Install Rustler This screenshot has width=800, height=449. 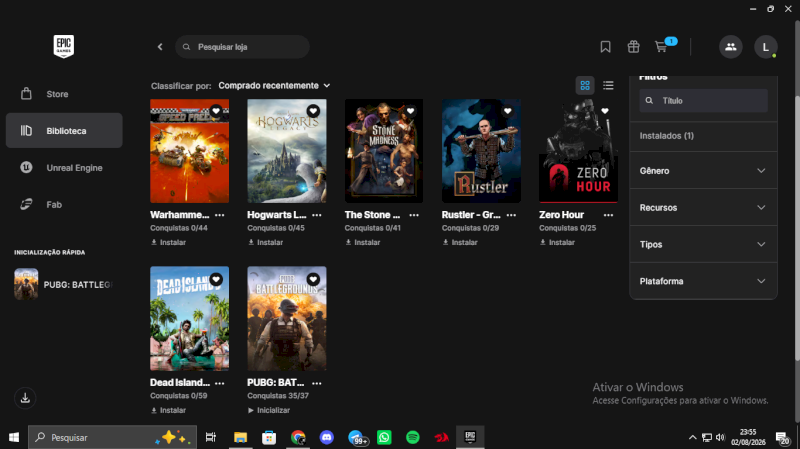click(460, 242)
